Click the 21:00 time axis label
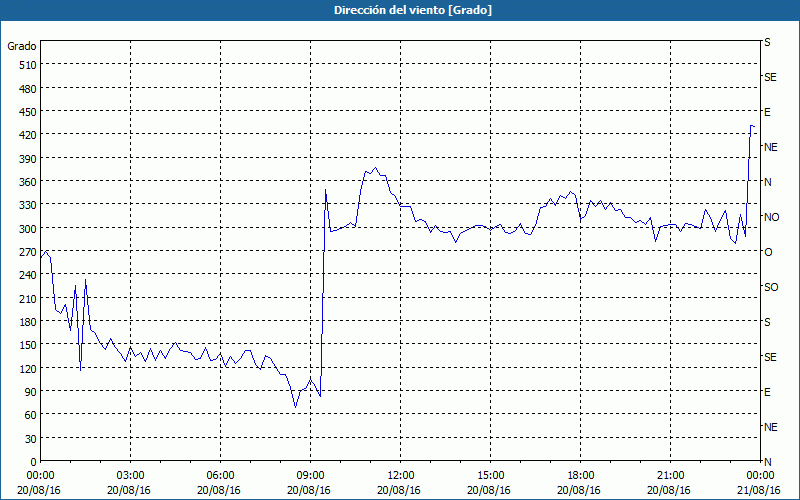800x500 pixels. [670, 476]
